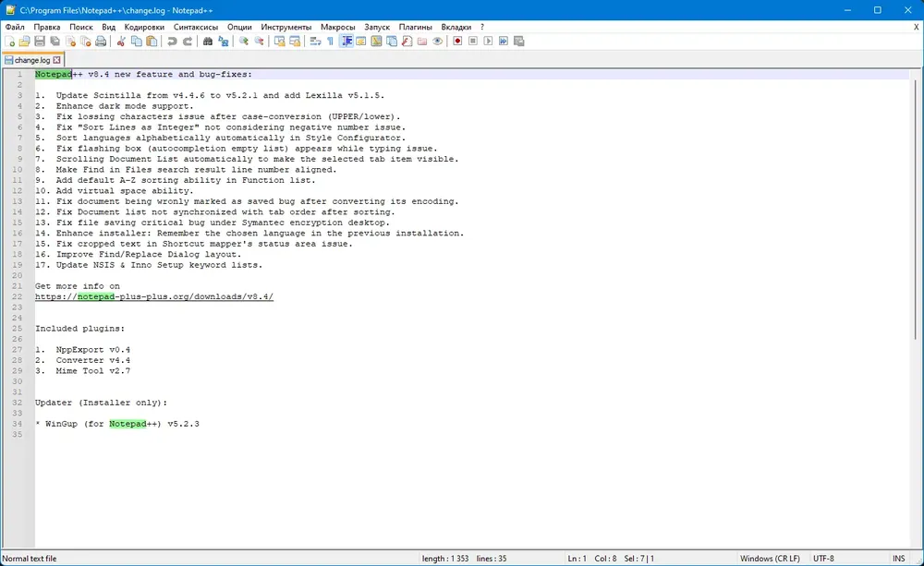Viewport: 924px width, 566px height.
Task: Click the Open file folder icon
Action: [x=25, y=42]
